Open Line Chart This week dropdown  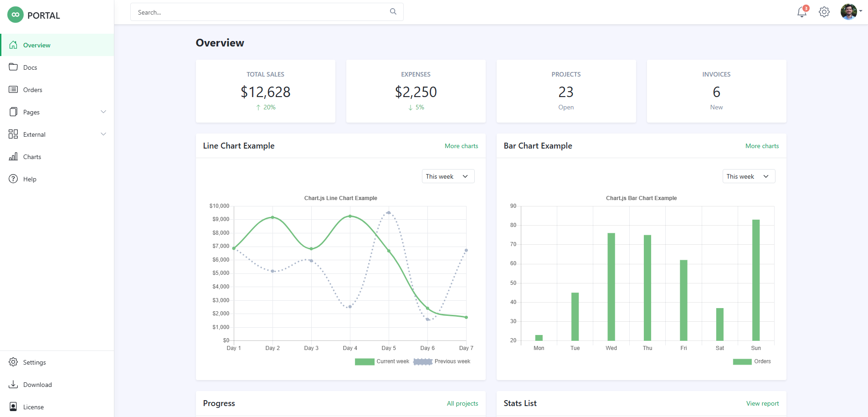448,176
